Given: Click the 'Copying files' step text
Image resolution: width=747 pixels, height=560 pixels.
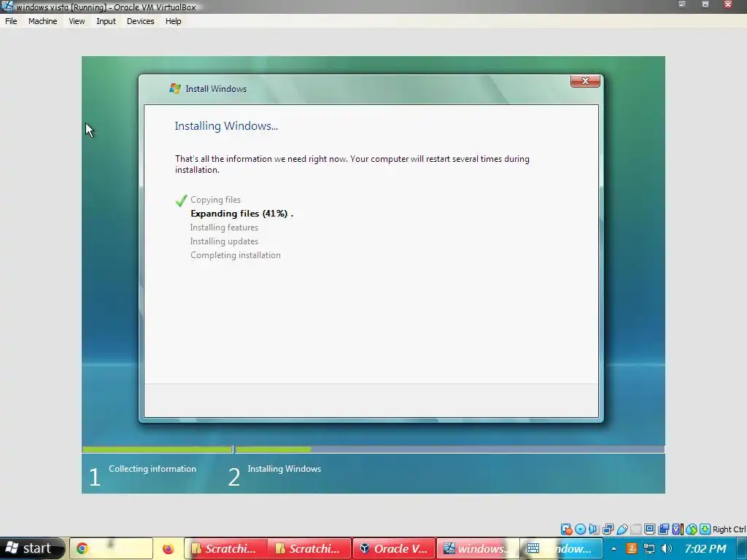Looking at the screenshot, I should (x=215, y=200).
